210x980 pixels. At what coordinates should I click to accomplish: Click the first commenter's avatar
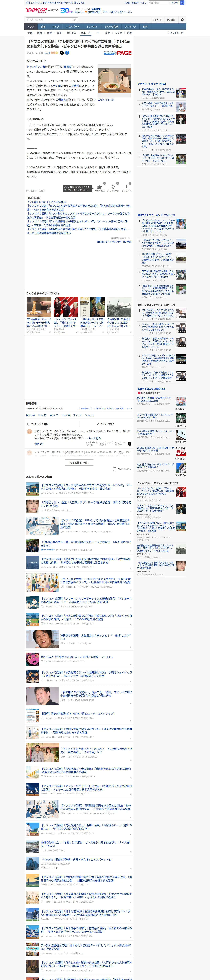[29, 432]
